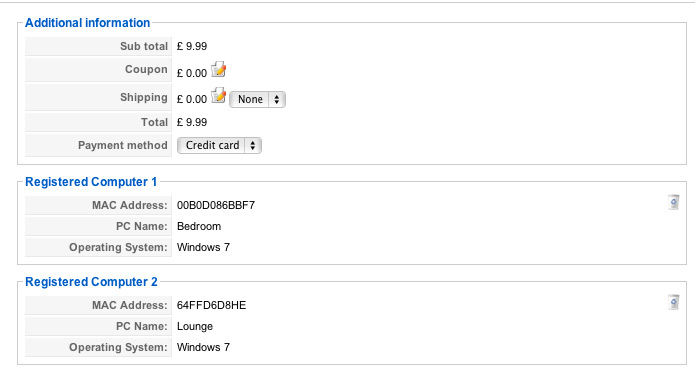This screenshot has height=388, width=695.
Task: Open the Credit card payment method dropdown
Action: (219, 145)
